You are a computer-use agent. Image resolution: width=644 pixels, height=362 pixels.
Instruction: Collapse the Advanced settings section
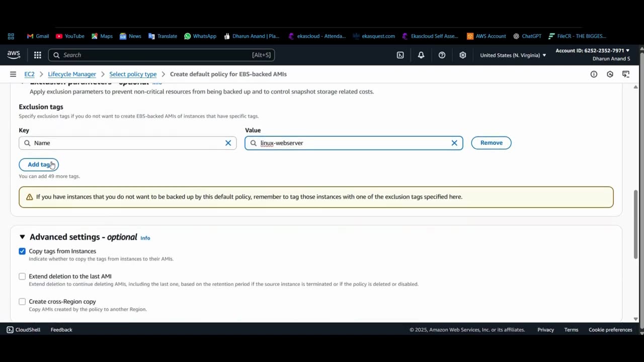[x=22, y=237]
